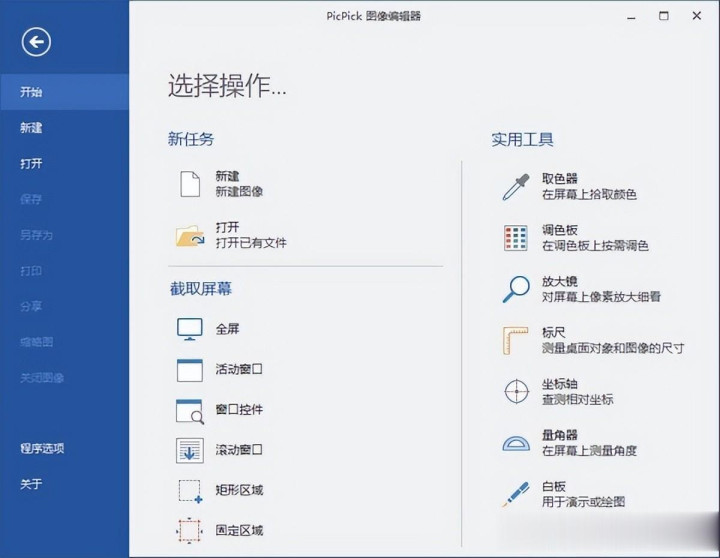Screen dimensions: 720x558
Task: Select 关闭图像 in the sidebar
Action: 64,378
